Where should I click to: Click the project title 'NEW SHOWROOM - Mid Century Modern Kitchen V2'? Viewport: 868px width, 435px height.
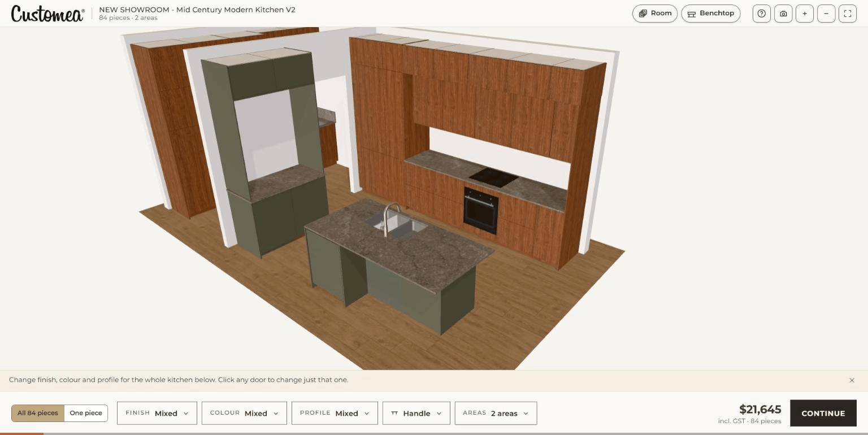197,10
